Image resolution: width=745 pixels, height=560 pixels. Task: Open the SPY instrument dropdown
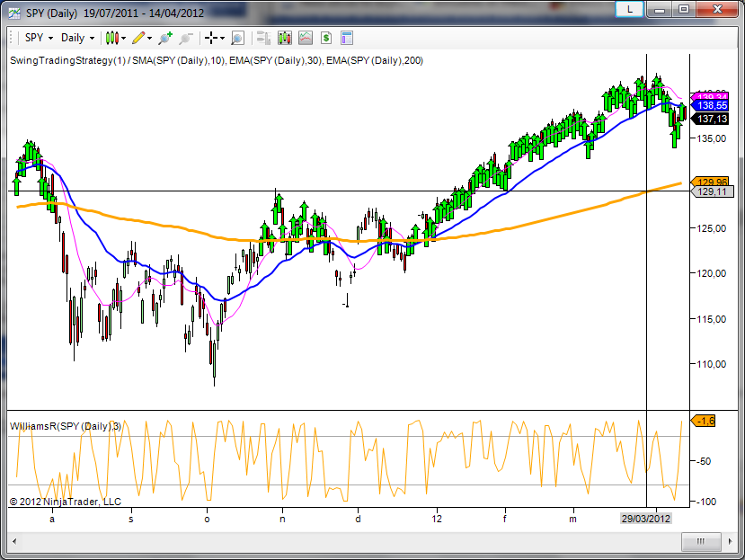tap(39, 38)
